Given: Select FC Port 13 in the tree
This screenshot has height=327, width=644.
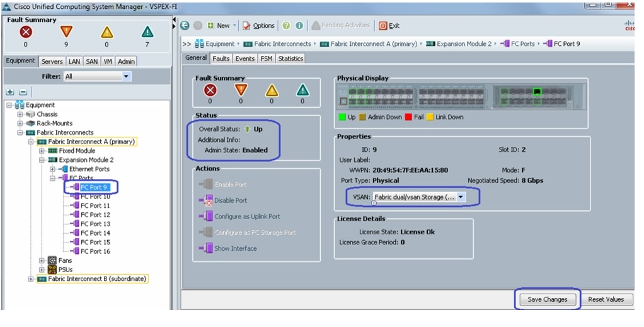Looking at the screenshot, I should pyautogui.click(x=95, y=224).
